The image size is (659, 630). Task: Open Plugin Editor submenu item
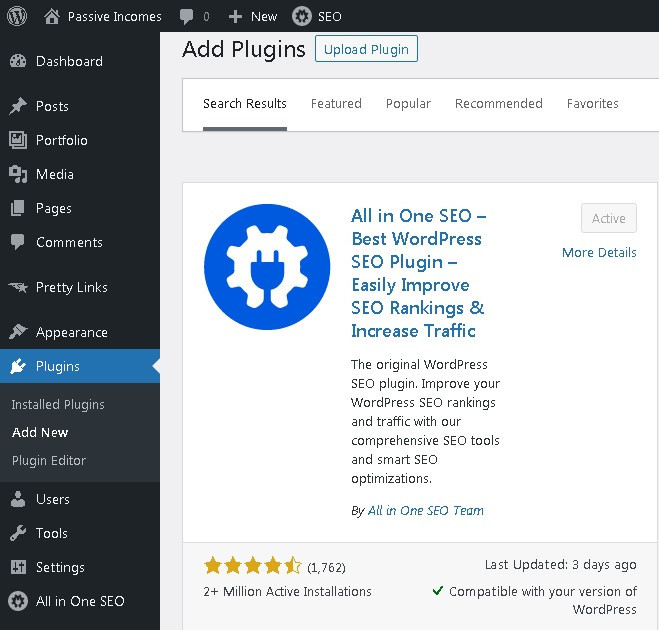[x=49, y=461]
